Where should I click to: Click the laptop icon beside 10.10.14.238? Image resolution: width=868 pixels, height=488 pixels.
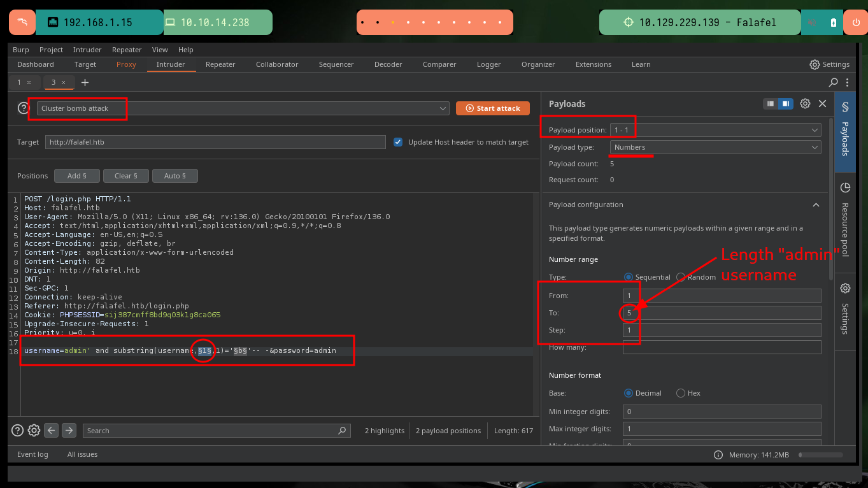click(170, 22)
